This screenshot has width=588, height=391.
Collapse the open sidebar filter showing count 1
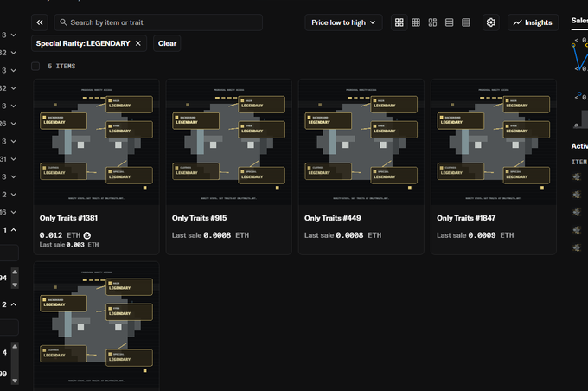[14, 230]
